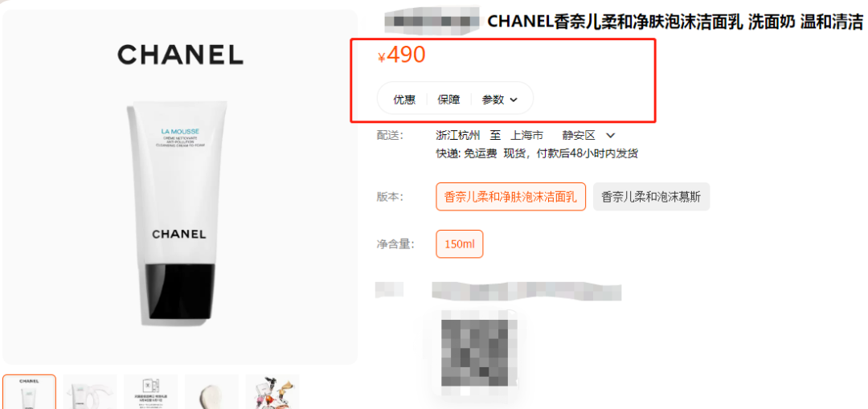Click the chevron next to 参数
868x409 pixels.
(x=513, y=100)
